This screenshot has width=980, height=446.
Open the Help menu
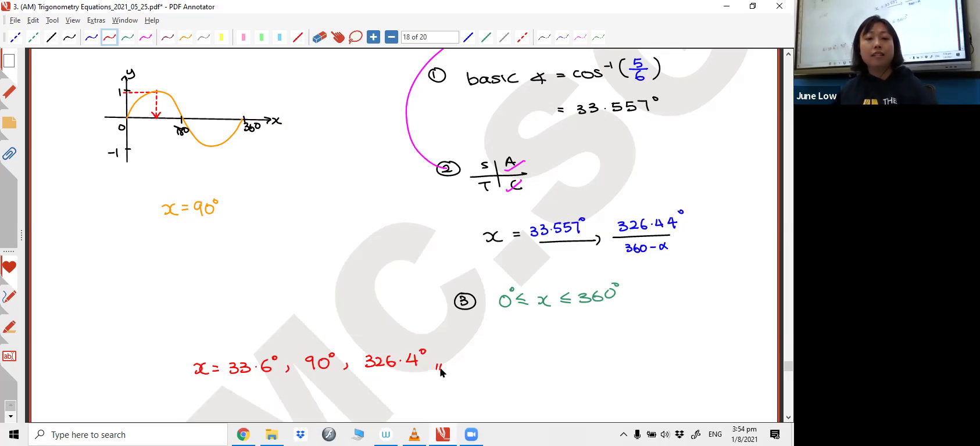point(152,20)
